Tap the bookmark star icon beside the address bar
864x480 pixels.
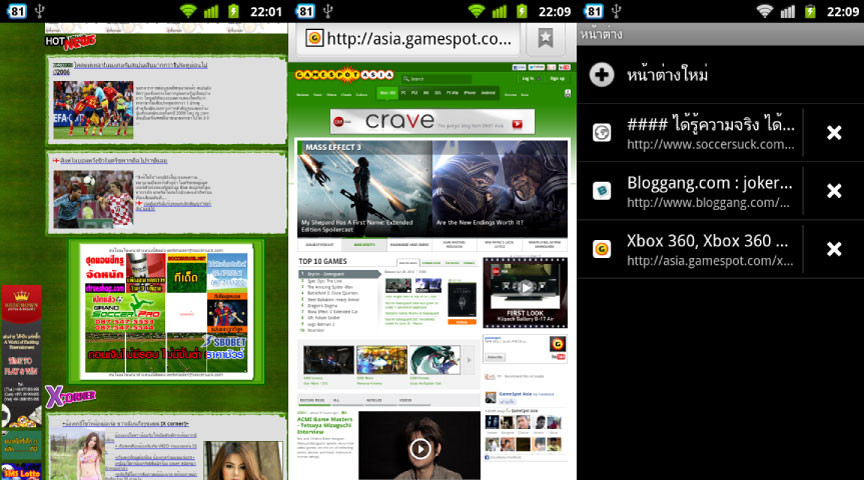pos(545,38)
